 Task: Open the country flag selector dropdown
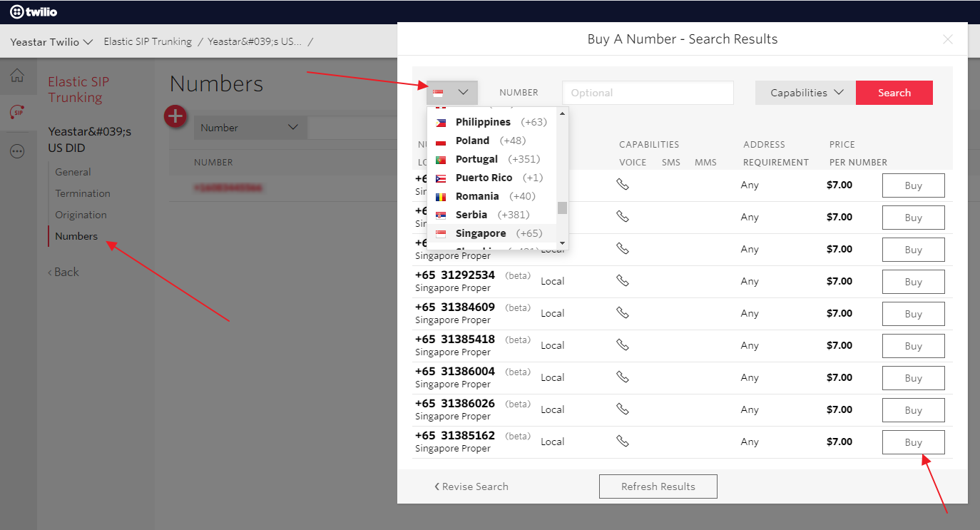coord(452,93)
